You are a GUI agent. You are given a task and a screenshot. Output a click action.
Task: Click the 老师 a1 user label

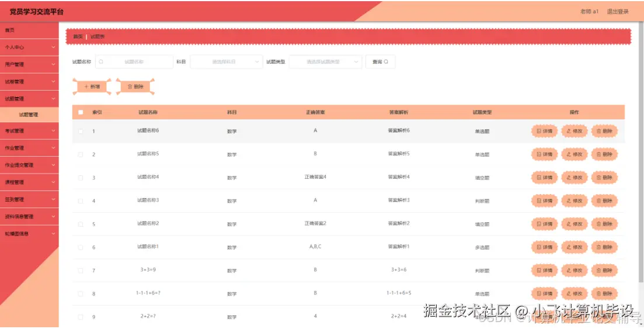589,12
